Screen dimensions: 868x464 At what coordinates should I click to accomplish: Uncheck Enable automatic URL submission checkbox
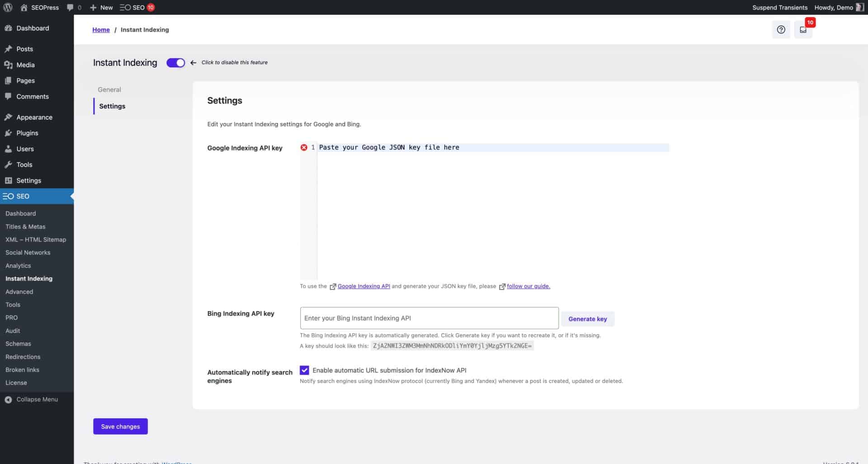click(304, 370)
